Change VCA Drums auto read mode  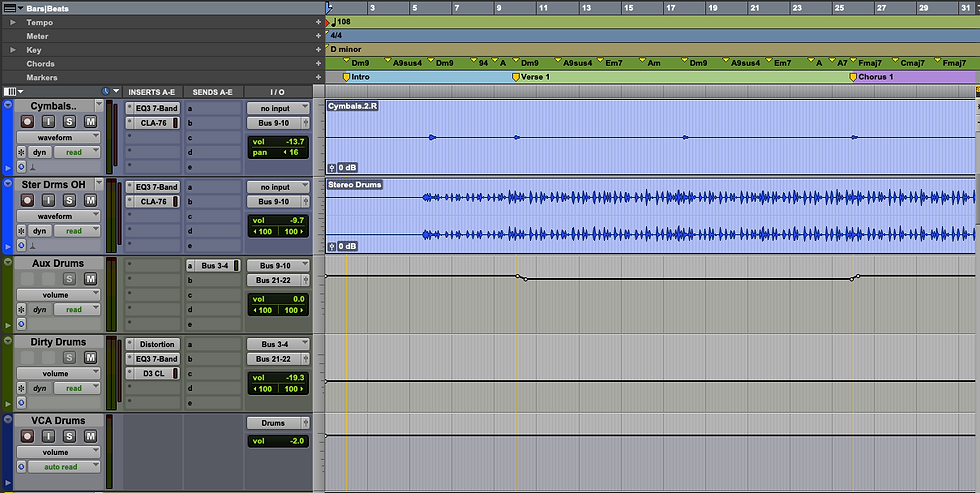64,467
